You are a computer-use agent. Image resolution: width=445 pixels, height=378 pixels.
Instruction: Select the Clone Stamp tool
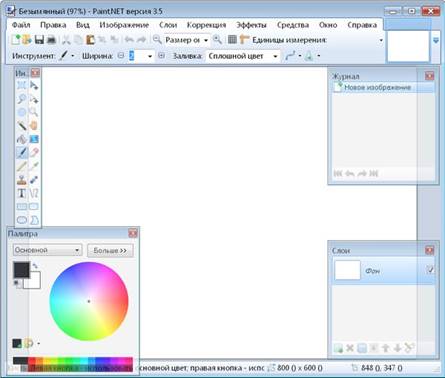22,180
